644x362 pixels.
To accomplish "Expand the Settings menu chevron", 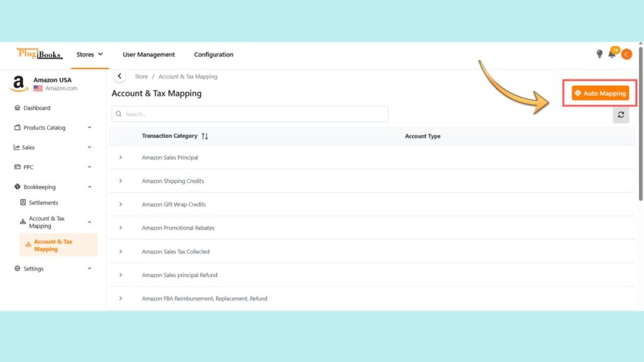I will [89, 268].
